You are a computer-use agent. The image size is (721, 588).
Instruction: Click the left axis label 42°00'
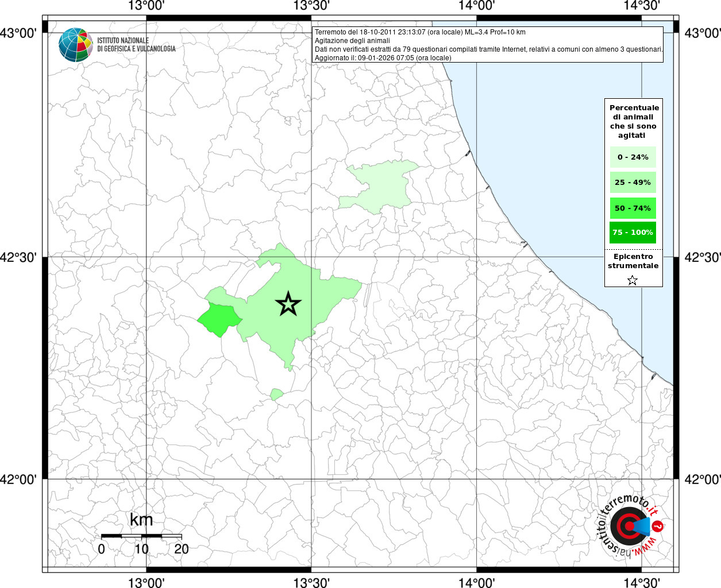19,479
